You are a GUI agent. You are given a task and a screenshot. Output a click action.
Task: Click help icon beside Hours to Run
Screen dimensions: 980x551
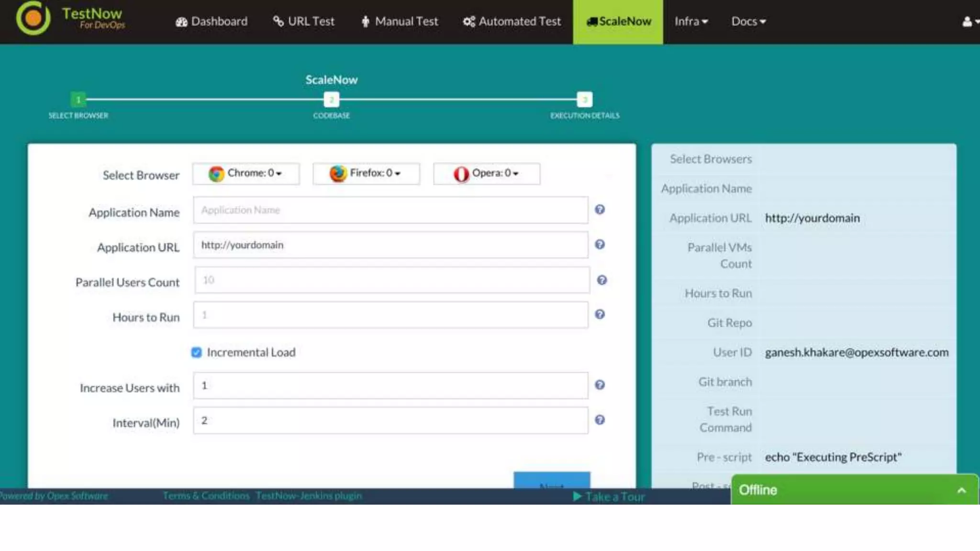tap(600, 314)
